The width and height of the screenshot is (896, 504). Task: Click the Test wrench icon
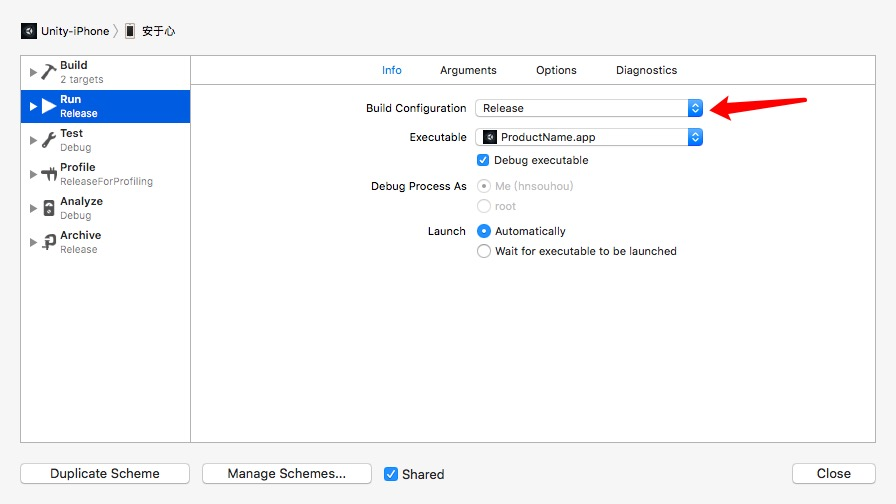point(48,140)
